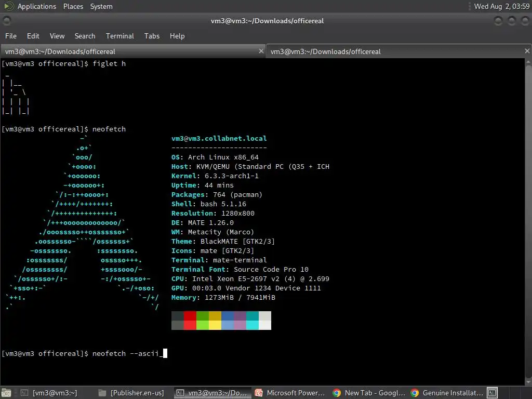Click the Packages: 764 (pacman) line

217,195
